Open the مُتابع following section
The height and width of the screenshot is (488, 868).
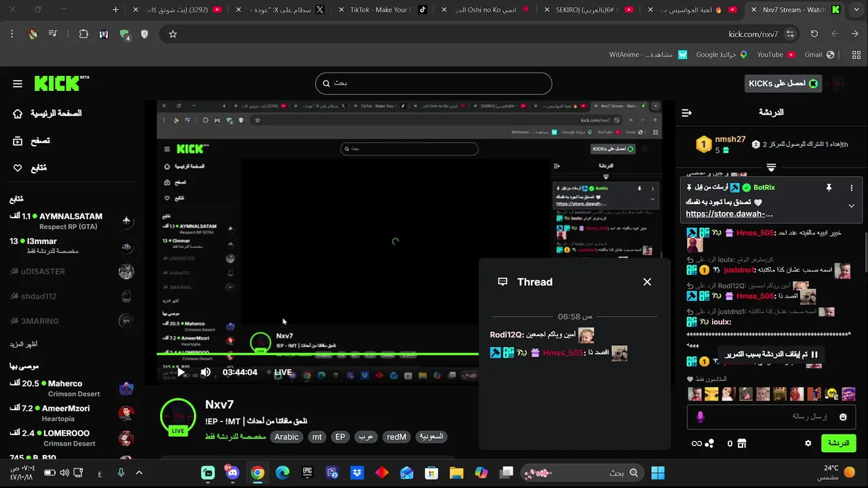(x=30, y=168)
